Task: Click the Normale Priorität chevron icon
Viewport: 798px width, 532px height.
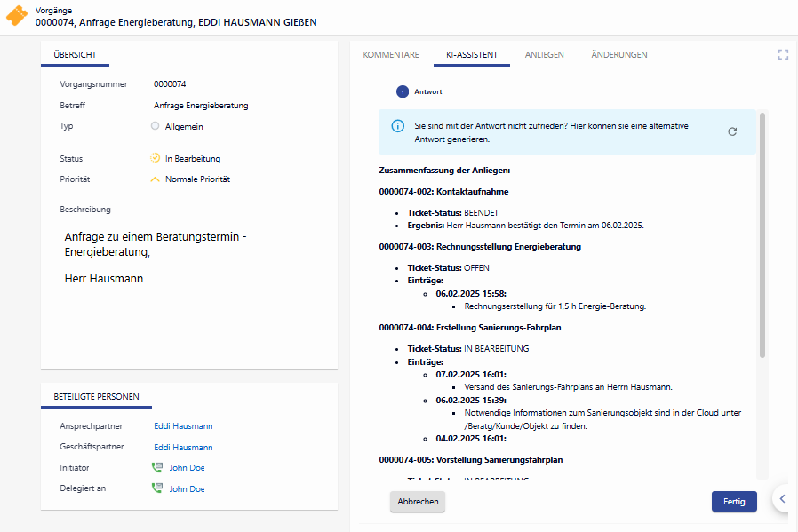Action: pos(156,179)
